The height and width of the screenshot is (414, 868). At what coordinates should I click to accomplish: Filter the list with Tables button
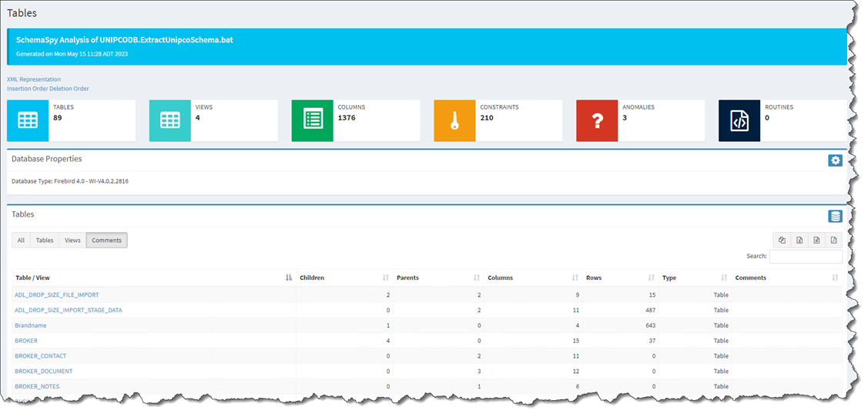(45, 241)
